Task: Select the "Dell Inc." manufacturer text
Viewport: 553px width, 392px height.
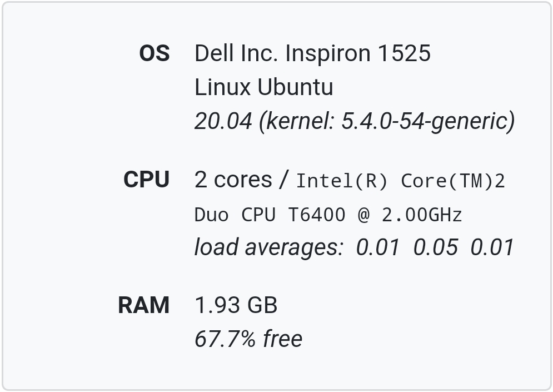Action: (236, 54)
